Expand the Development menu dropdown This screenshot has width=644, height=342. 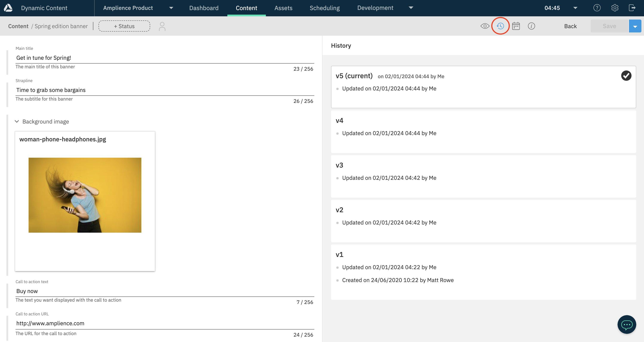click(411, 8)
